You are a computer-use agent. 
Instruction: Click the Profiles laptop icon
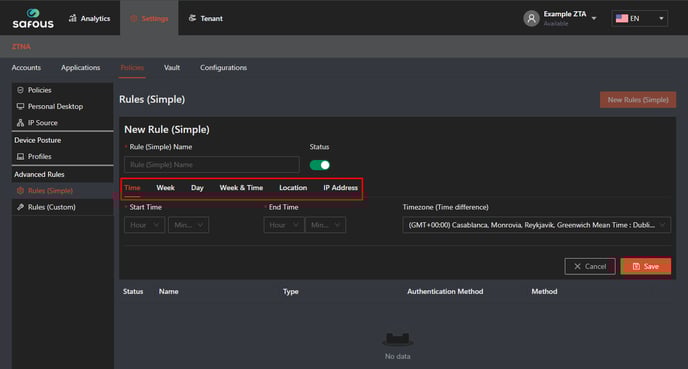click(20, 156)
